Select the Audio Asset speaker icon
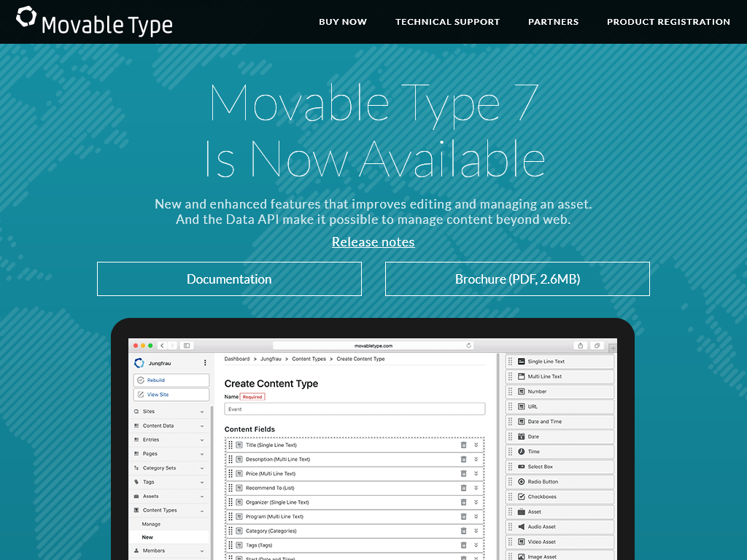Image resolution: width=747 pixels, height=560 pixels. point(521,526)
